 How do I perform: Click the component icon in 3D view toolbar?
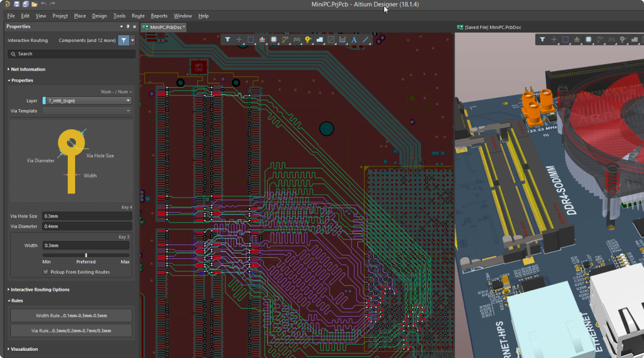[589, 39]
